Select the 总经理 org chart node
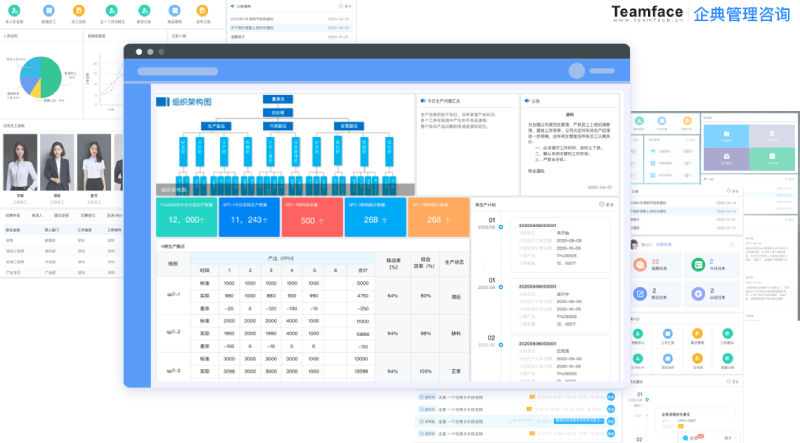The width and height of the screenshot is (800, 443). [279, 112]
